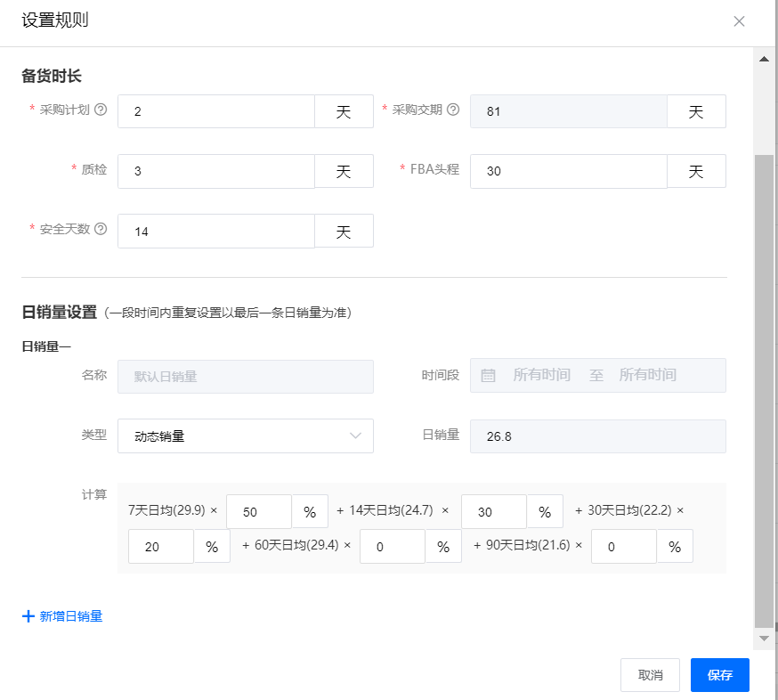The height and width of the screenshot is (700, 778).
Task: Open the 动态销量 type dropdown
Action: coord(246,435)
